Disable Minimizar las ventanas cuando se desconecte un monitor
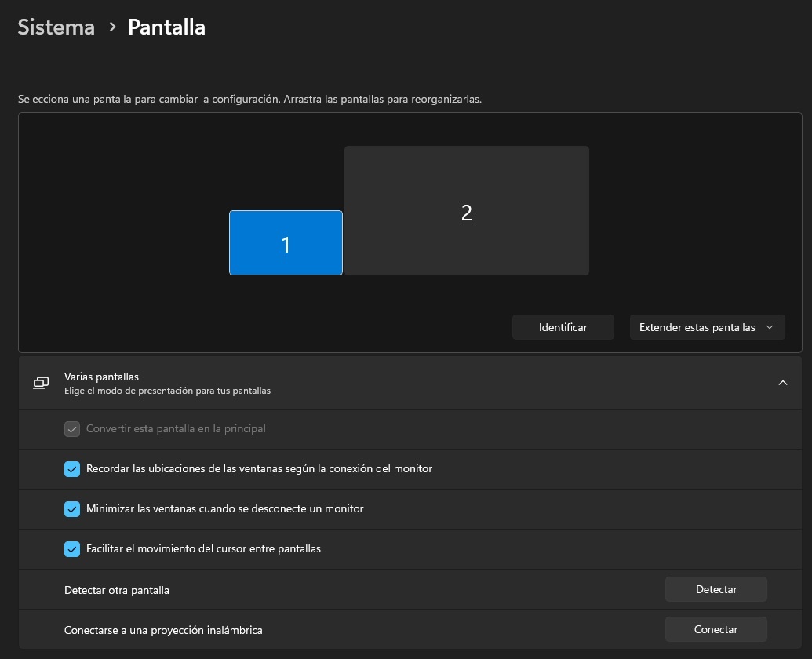The width and height of the screenshot is (812, 659). pyautogui.click(x=72, y=508)
